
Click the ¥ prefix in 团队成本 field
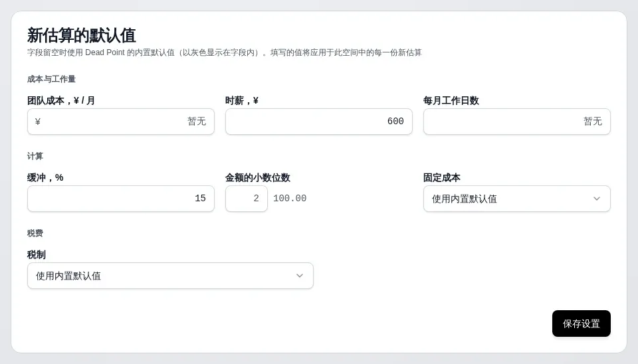pos(38,122)
